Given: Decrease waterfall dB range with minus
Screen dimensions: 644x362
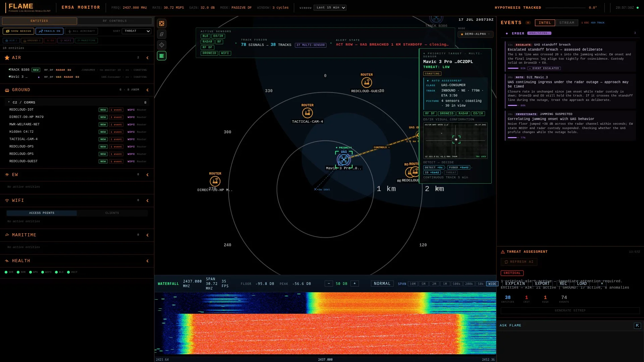Looking at the screenshot, I should tap(329, 284).
